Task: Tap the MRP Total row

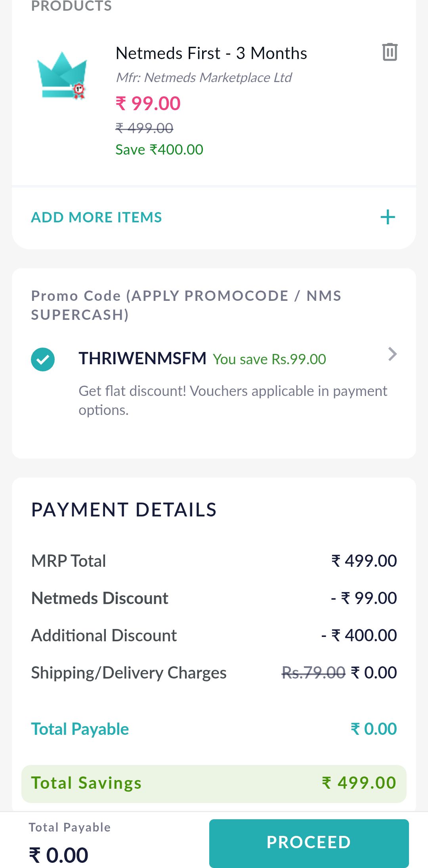Action: tap(214, 561)
